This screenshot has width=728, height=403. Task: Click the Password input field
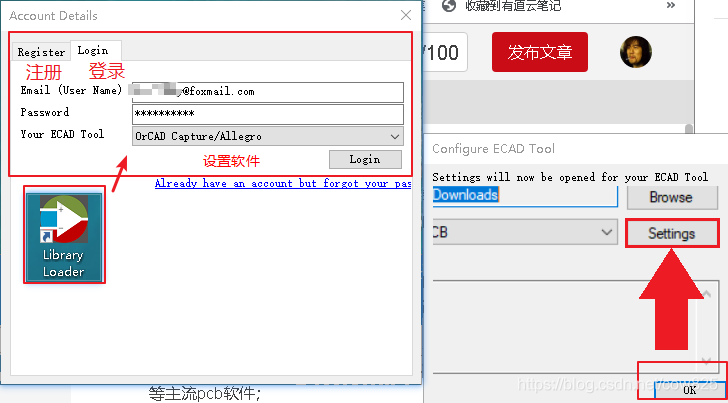pos(268,114)
